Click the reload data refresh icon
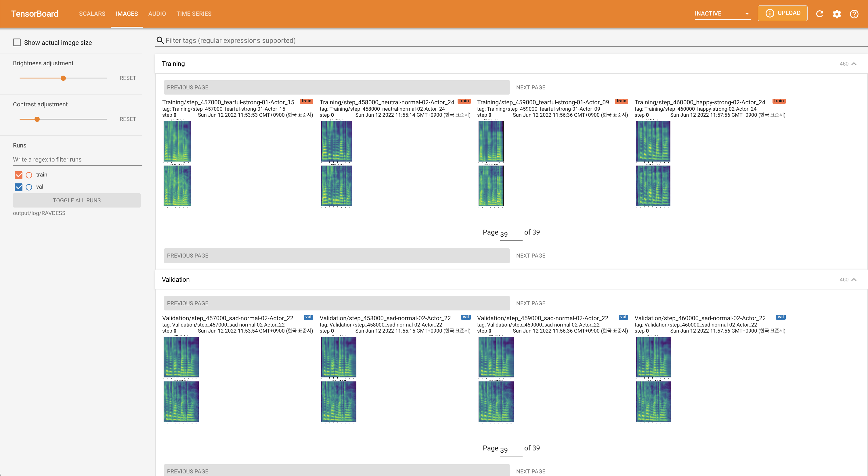Image resolution: width=868 pixels, height=476 pixels. (819, 14)
